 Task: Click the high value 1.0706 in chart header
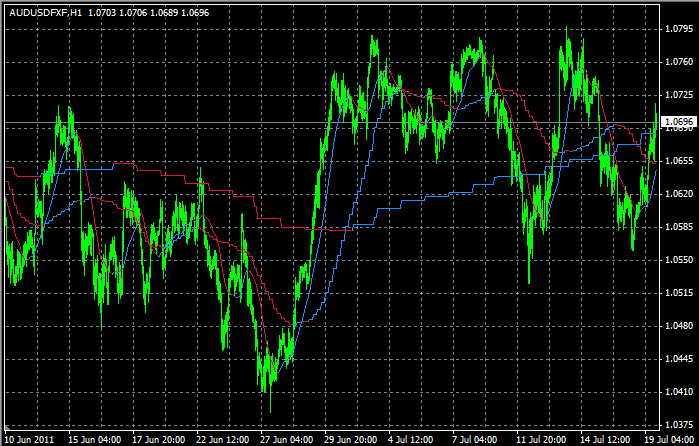[133, 13]
